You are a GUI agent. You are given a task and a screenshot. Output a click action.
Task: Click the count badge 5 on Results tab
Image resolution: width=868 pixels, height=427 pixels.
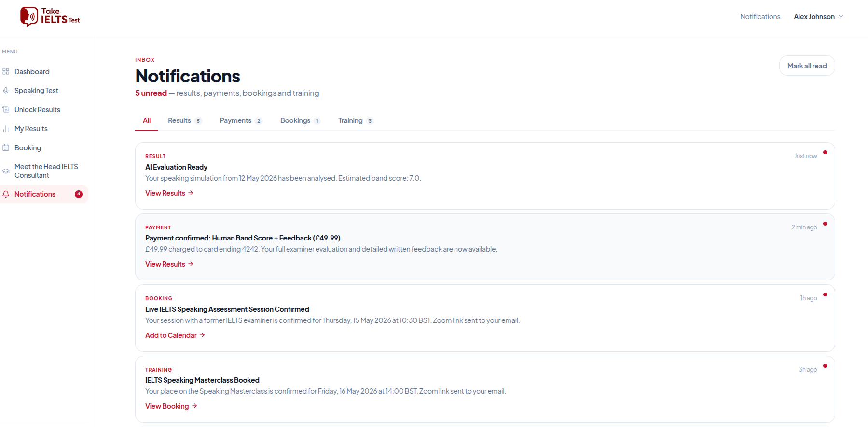point(198,121)
